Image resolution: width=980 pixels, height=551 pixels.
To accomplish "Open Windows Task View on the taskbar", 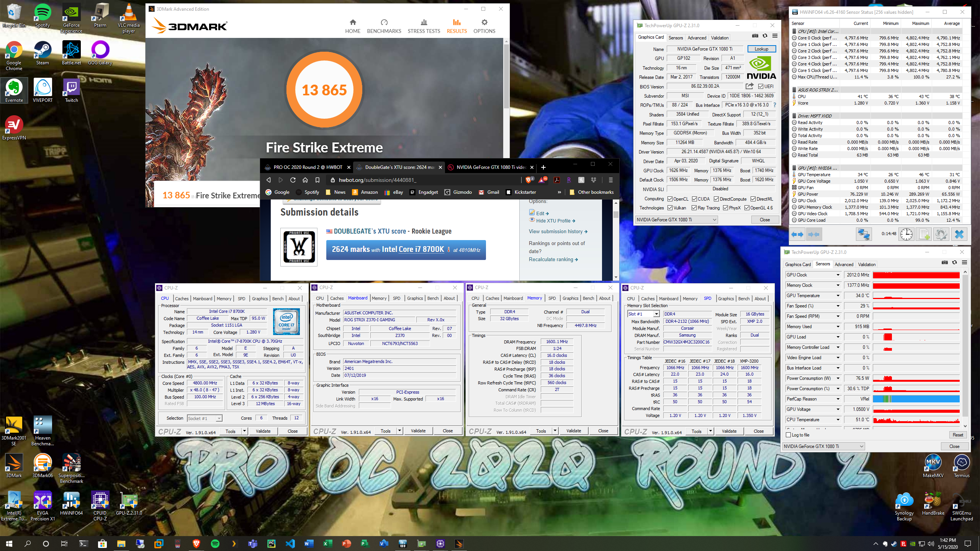I will click(64, 543).
